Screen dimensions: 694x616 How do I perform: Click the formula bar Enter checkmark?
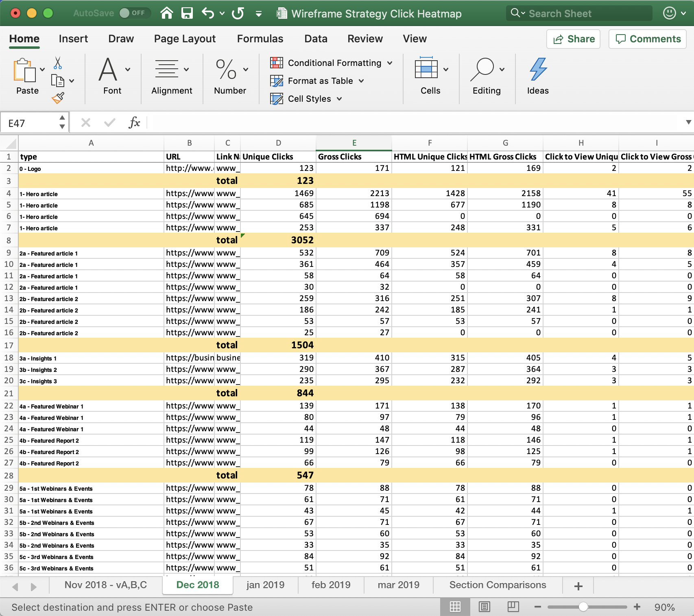click(x=109, y=122)
